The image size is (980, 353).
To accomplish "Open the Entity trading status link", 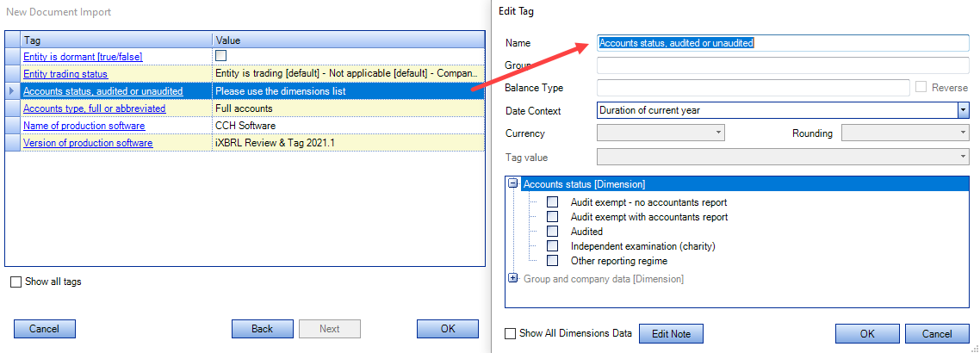I will click(65, 74).
